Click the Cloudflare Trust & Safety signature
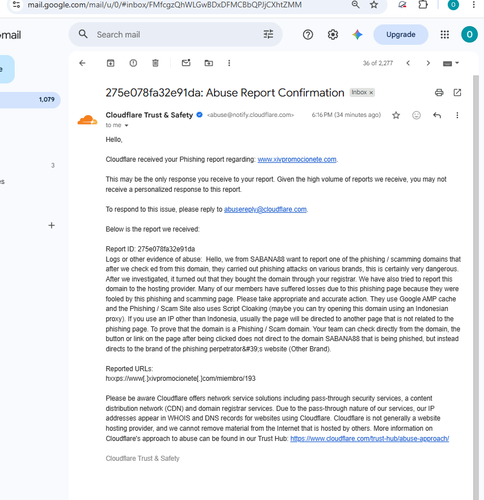The image size is (484, 500). coord(142,458)
